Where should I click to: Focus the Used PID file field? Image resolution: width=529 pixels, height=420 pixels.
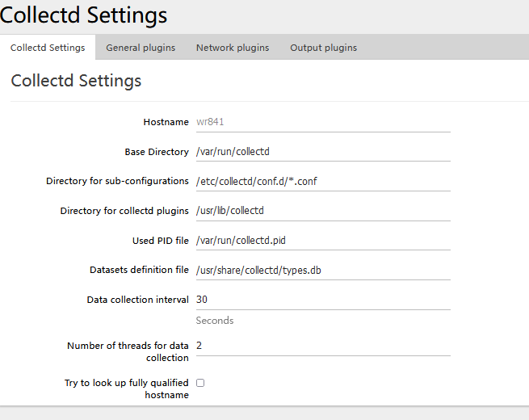pyautogui.click(x=323, y=241)
